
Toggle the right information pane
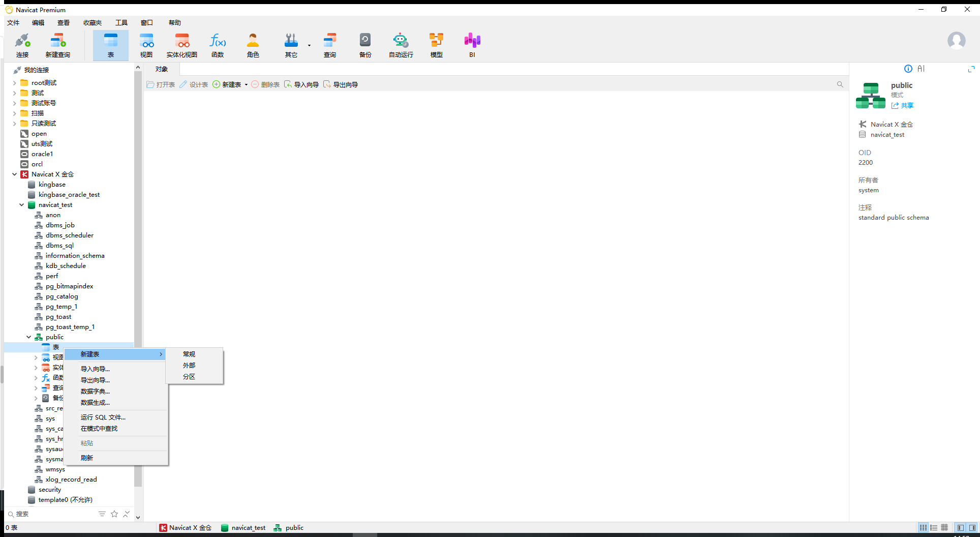pyautogui.click(x=972, y=528)
